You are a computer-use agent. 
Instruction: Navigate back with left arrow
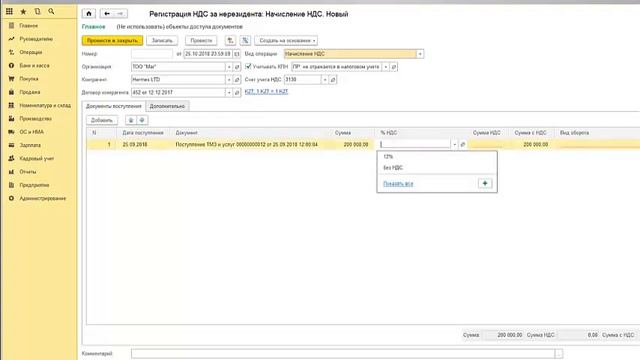tap(107, 13)
